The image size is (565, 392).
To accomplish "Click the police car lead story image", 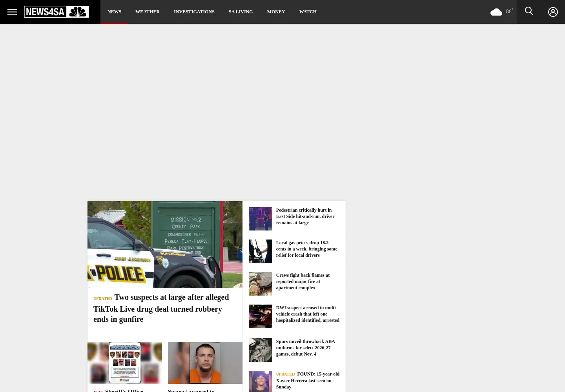I will [165, 245].
